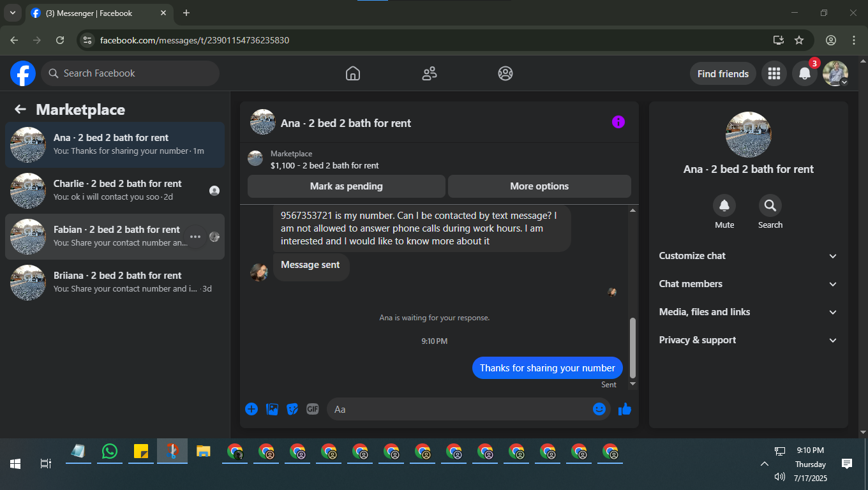Bookmark this page with the star icon

799,40
